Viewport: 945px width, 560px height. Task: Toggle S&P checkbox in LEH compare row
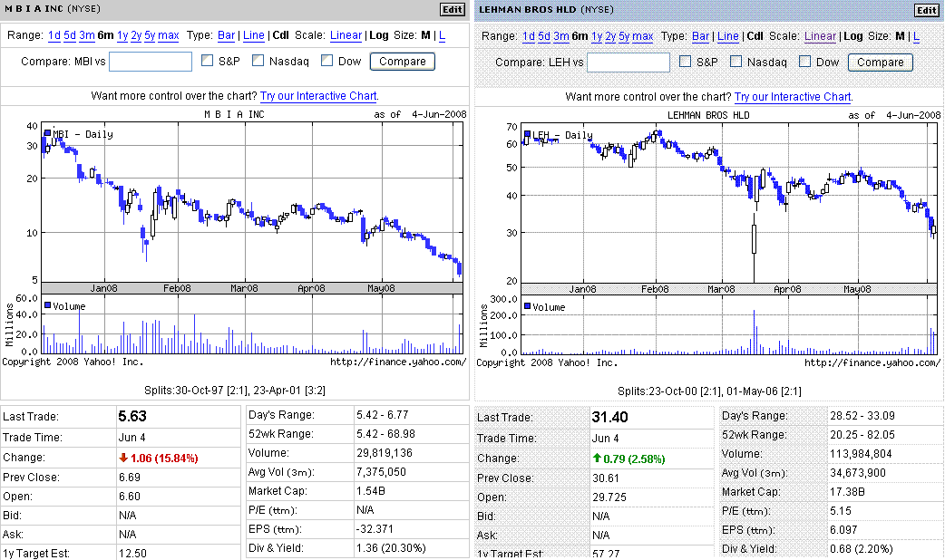coord(682,62)
